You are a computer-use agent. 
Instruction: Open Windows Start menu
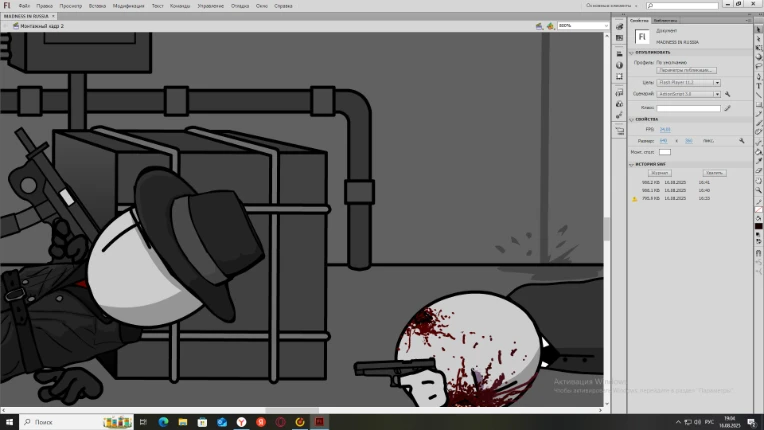click(x=9, y=422)
